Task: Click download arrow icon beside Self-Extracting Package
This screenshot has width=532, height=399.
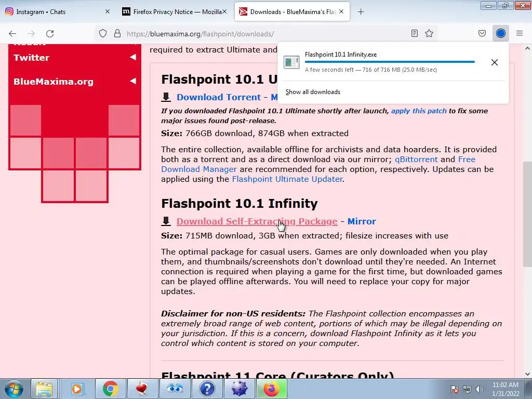Action: point(166,221)
